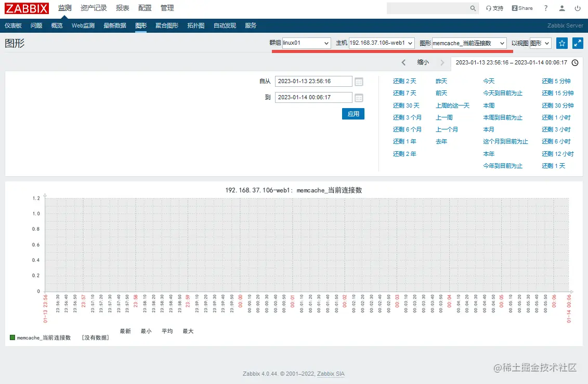
Task: Switch to 最新数据 submenu tab
Action: point(115,25)
